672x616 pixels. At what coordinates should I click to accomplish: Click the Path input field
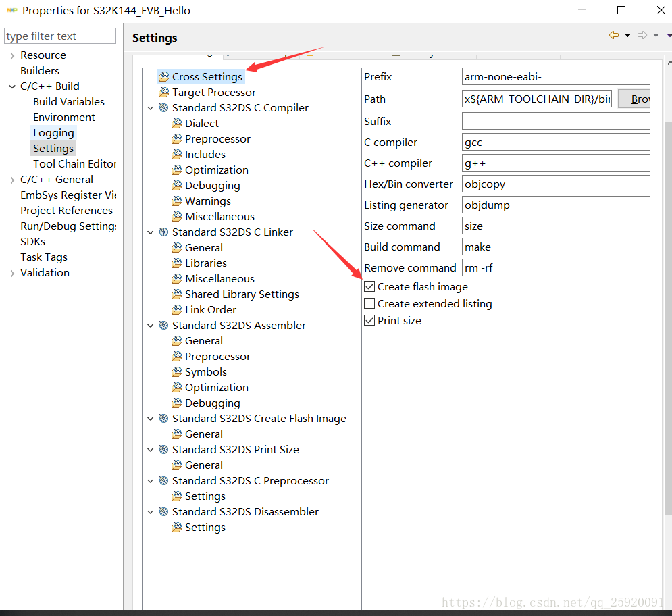point(537,99)
